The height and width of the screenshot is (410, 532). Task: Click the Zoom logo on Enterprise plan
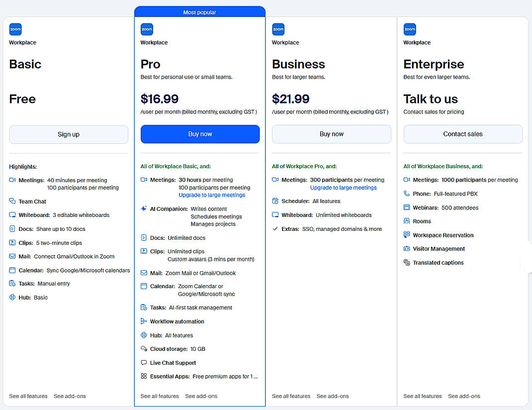410,29
